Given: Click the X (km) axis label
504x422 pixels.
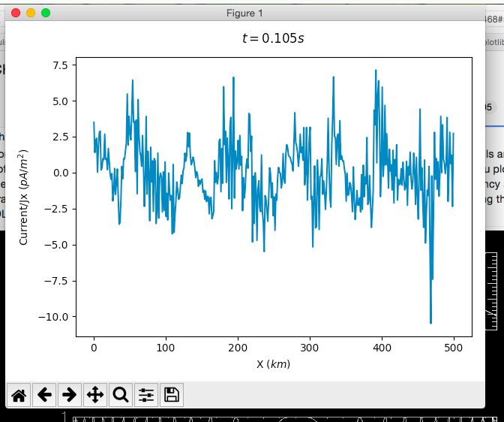Looking at the screenshot, I should point(273,364).
